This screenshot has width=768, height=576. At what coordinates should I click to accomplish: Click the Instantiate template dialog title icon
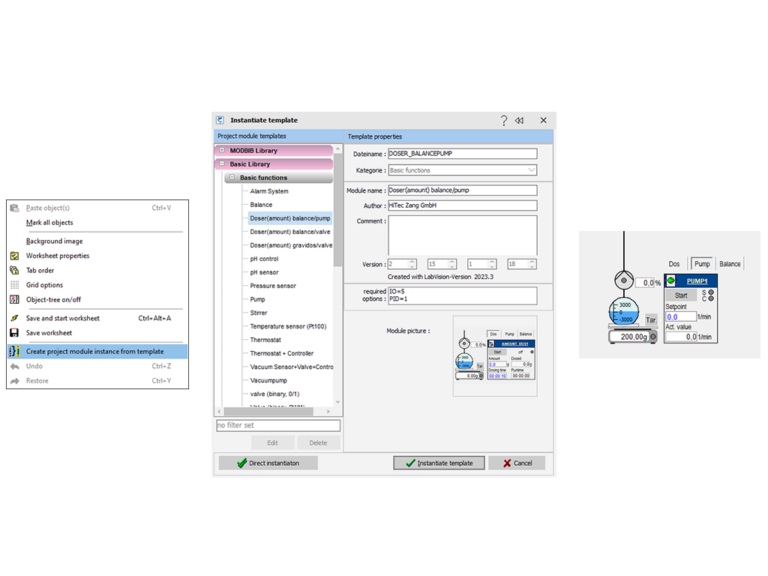(220, 120)
